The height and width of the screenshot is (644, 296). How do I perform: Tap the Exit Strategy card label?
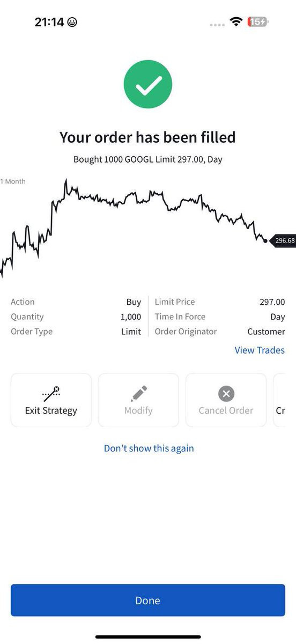(x=51, y=411)
